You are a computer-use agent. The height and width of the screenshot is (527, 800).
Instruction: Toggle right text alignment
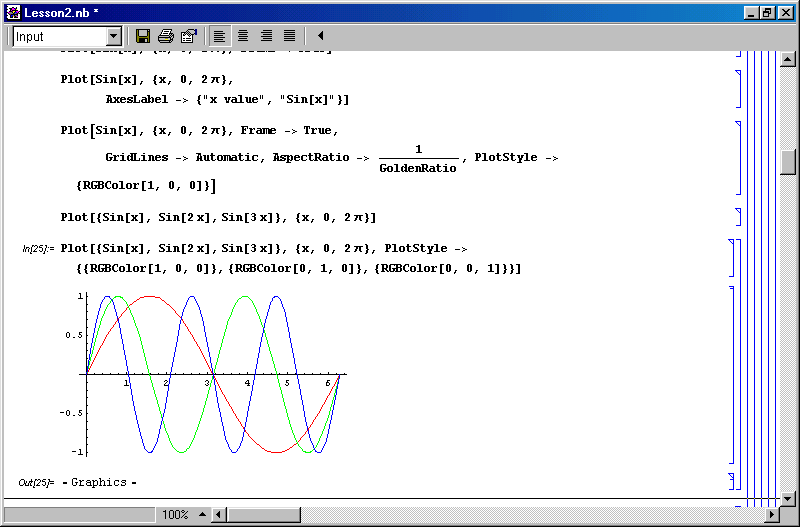[x=266, y=36]
